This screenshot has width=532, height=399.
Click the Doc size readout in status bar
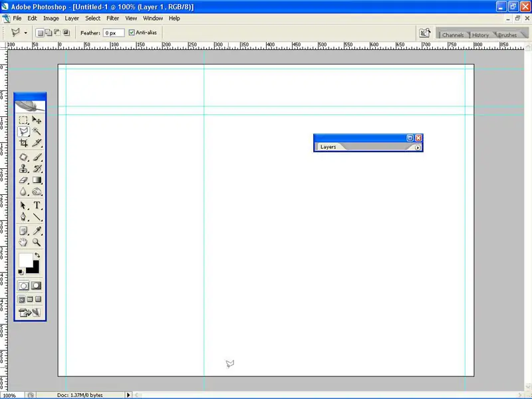80,395
